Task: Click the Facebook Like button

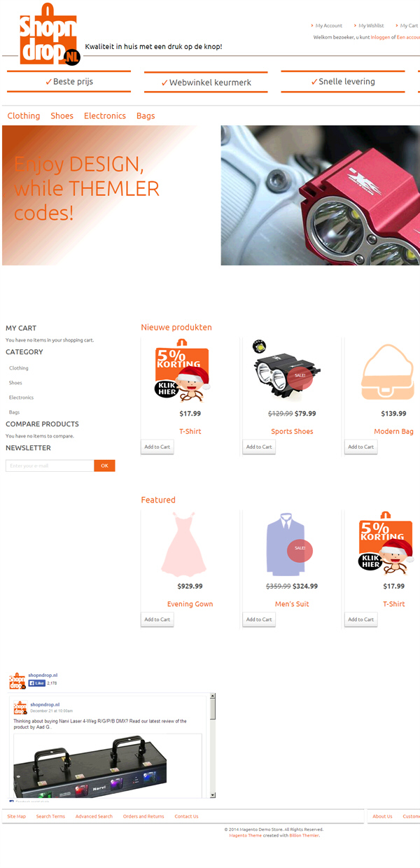Action: point(37,682)
